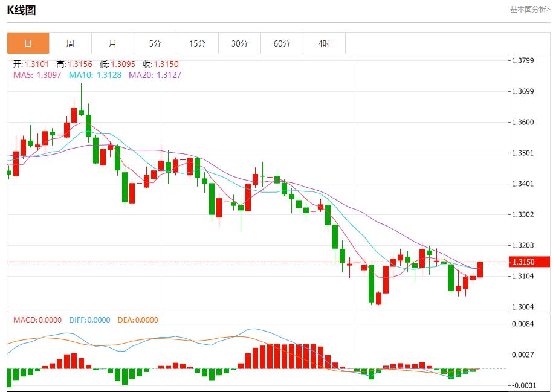Click the 1.3799 price axis label
The image size is (553, 392).
point(522,60)
